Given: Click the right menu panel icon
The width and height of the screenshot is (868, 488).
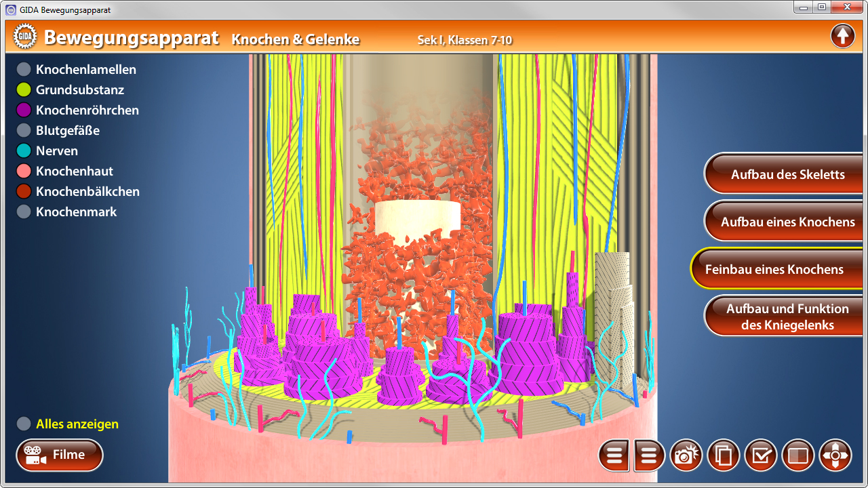Looking at the screenshot, I should click(650, 455).
